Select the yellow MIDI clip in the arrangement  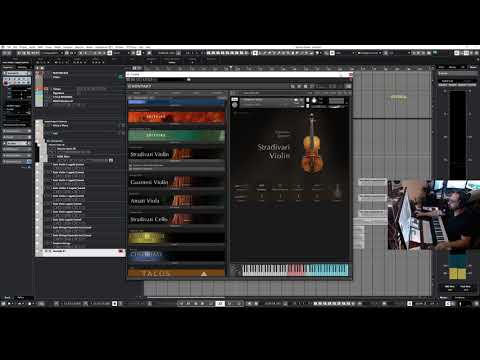399,97
